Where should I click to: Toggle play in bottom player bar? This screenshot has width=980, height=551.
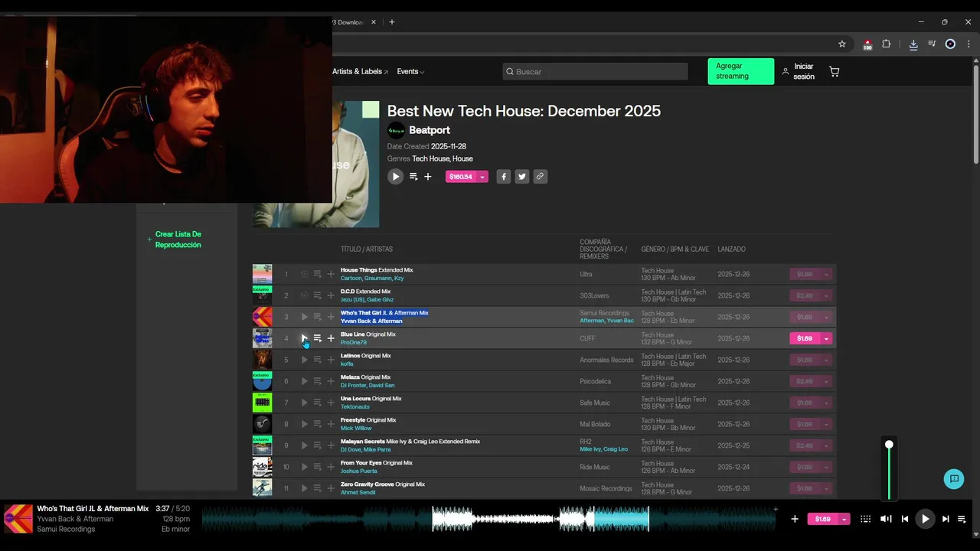pyautogui.click(x=925, y=519)
